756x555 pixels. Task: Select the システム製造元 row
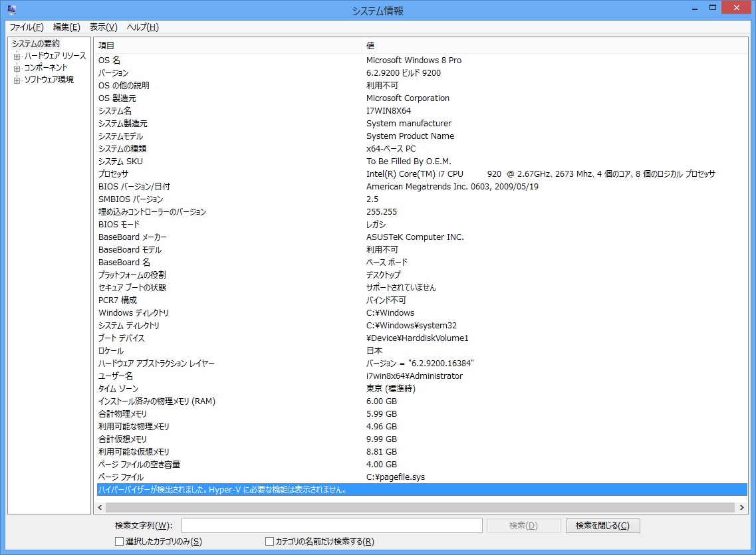pyautogui.click(x=422, y=124)
